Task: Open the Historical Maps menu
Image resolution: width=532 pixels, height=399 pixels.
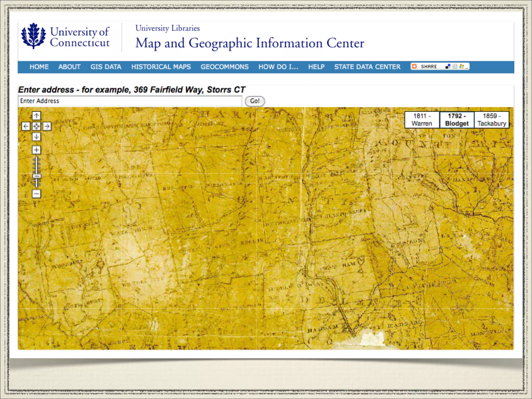Action: [x=161, y=67]
